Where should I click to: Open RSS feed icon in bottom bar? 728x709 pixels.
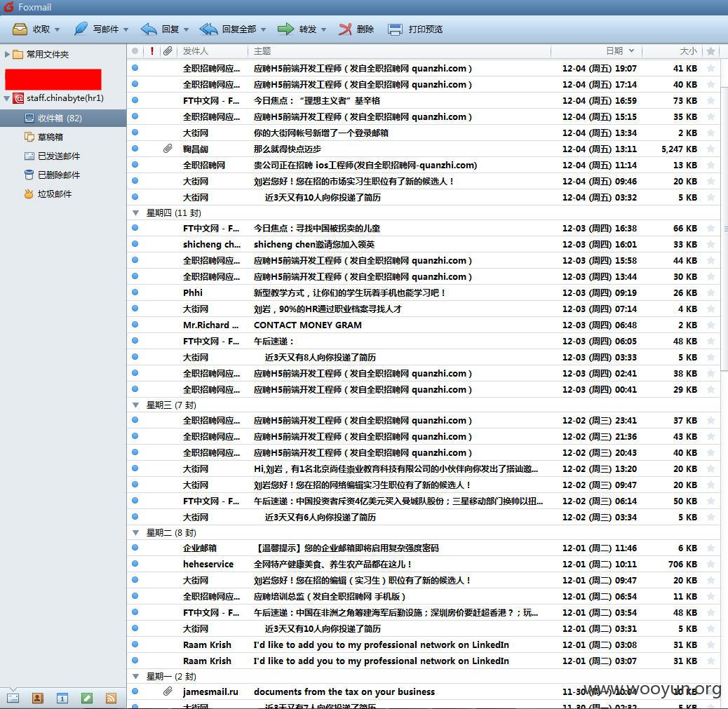(111, 698)
